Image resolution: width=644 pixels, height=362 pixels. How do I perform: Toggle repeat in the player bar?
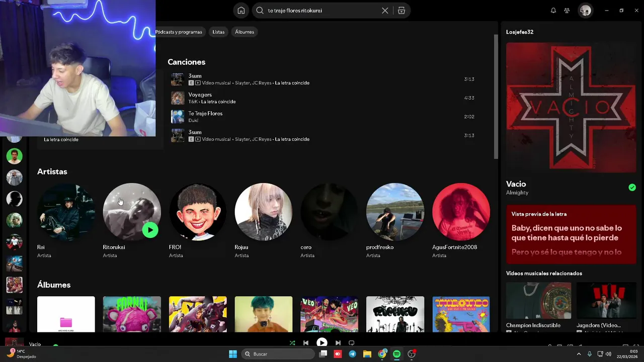tap(352, 343)
